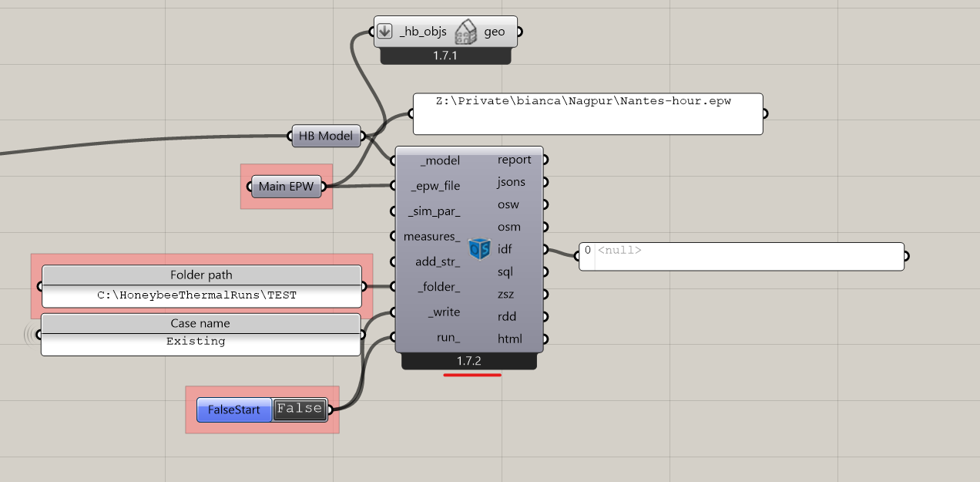Click the report output label
This screenshot has width=980, height=482.
514,160
